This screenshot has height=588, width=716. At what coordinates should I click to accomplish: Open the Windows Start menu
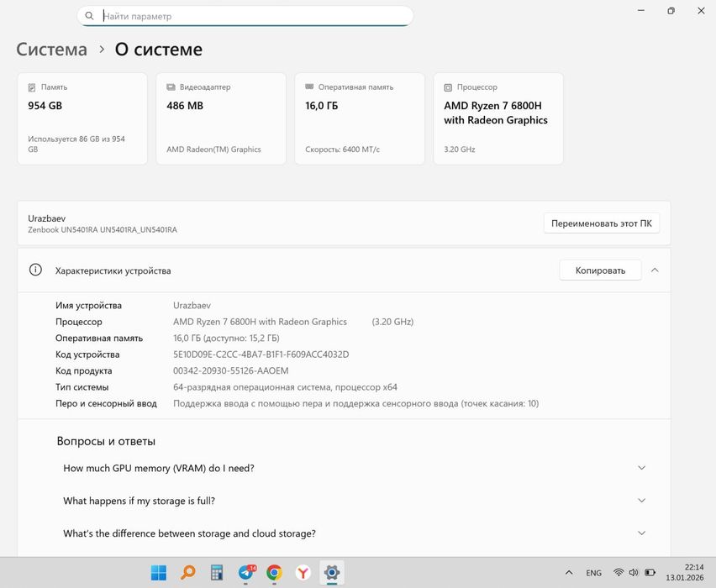(159, 573)
